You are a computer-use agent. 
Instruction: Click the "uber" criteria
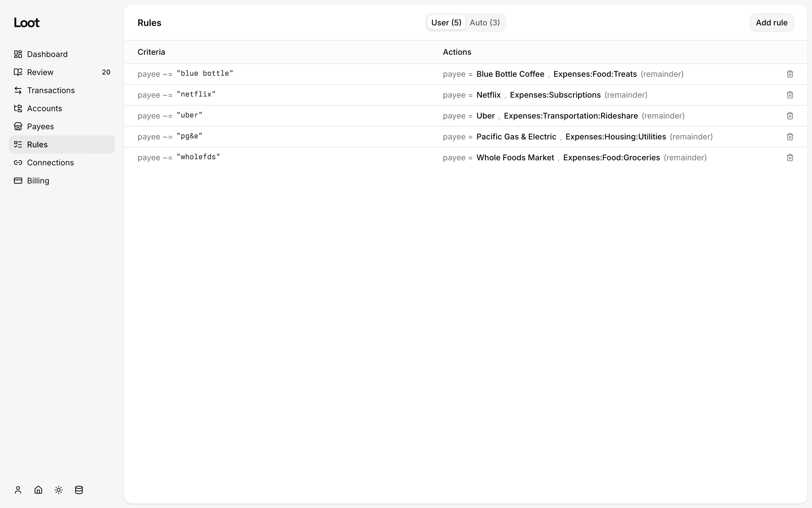(x=189, y=115)
